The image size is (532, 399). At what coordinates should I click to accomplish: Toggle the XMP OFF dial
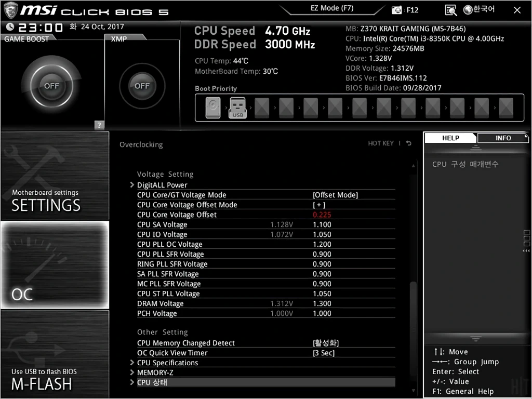point(142,86)
